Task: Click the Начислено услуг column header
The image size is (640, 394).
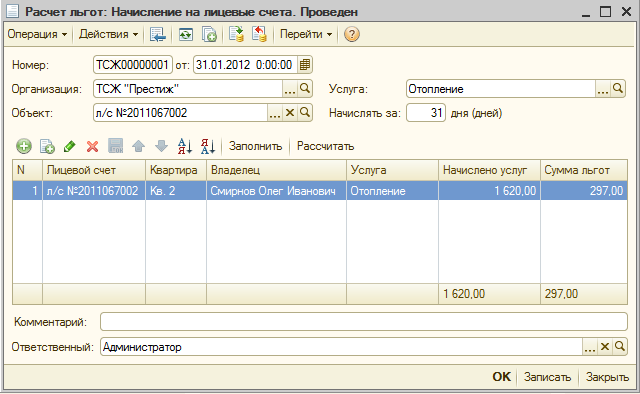Action: point(489,170)
